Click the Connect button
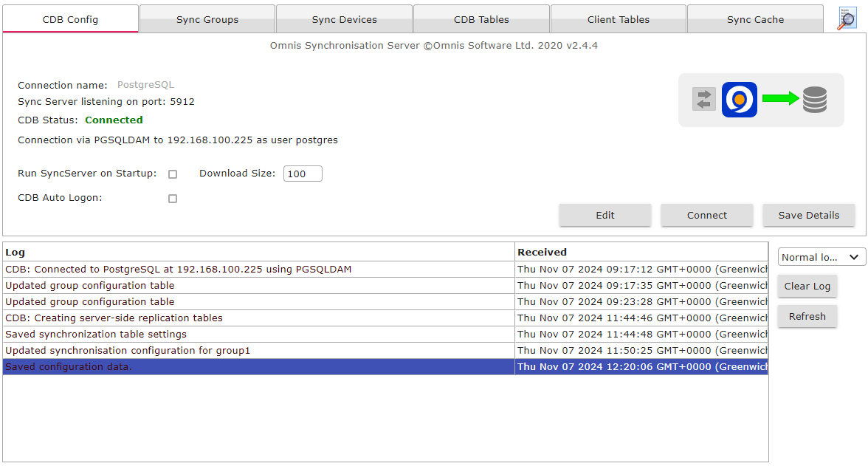 point(707,215)
